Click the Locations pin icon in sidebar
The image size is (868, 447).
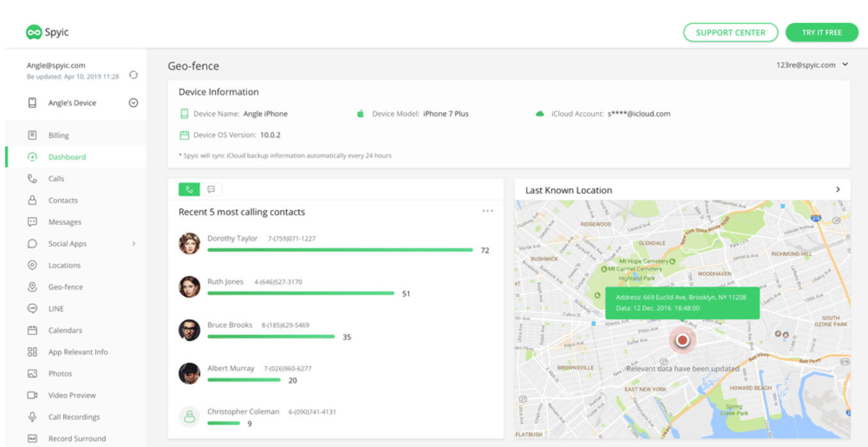[x=32, y=265]
